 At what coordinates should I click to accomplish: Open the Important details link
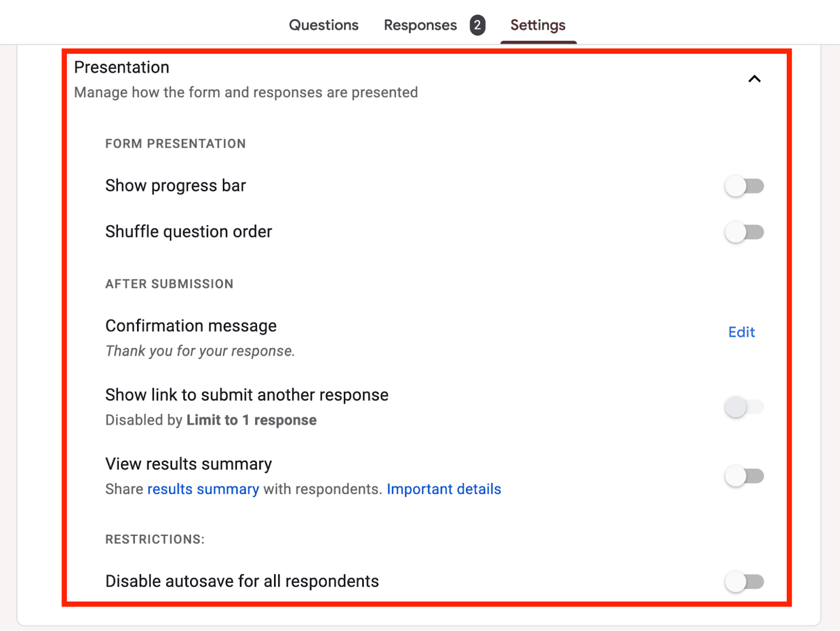pos(444,489)
